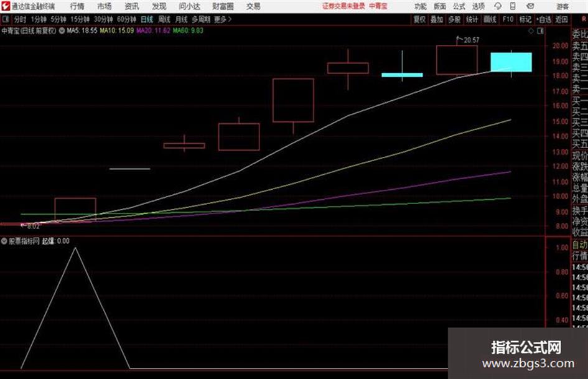Switch to the 周线 weekly tab
Screen dimensions: 588x379
click(164, 19)
